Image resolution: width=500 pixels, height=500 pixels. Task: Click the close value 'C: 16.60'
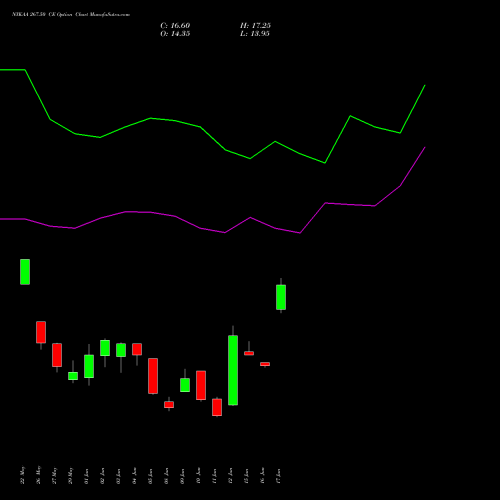pyautogui.click(x=175, y=25)
